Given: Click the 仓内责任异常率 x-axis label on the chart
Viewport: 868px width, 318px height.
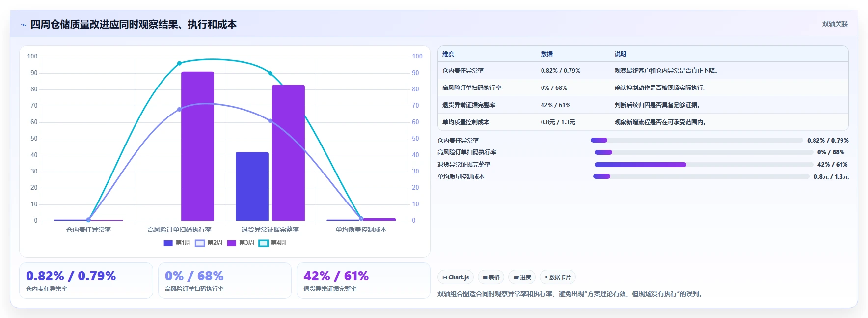Looking at the screenshot, I should click(x=88, y=230).
